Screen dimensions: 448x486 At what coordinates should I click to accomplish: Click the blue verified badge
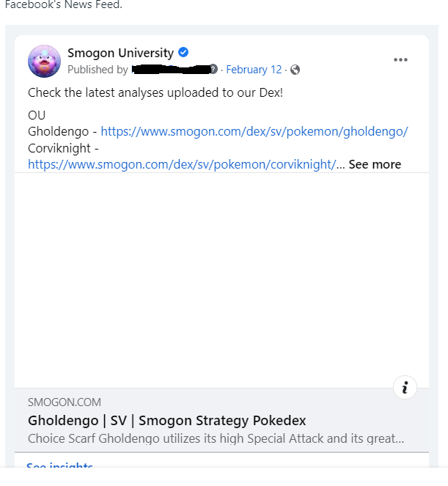(x=184, y=52)
